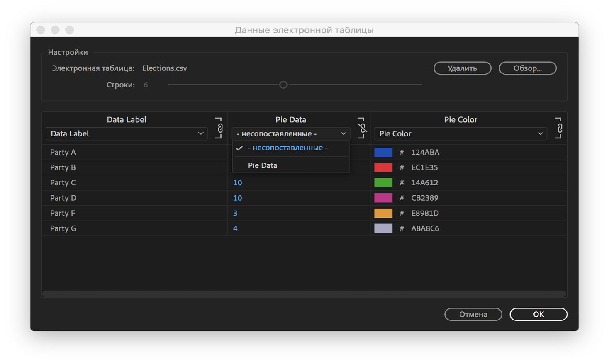Open the Data Label mapping dropdown
Screen dimensions: 609x364
[x=127, y=133]
